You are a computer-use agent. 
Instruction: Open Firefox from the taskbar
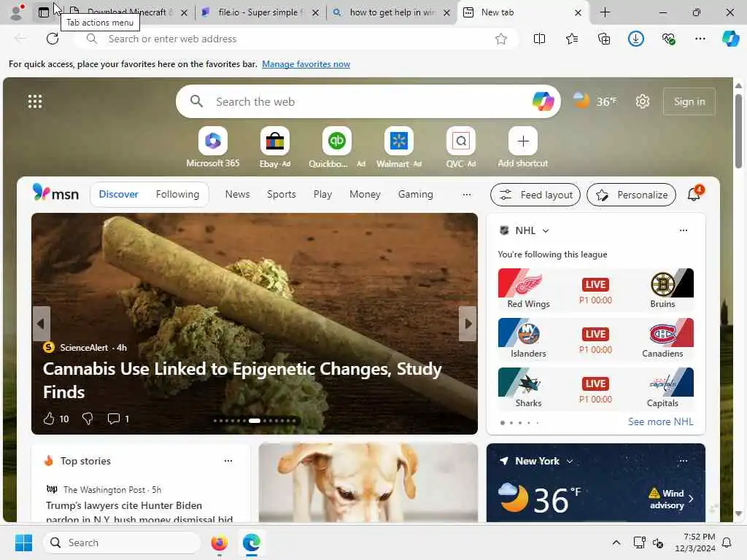219,542
